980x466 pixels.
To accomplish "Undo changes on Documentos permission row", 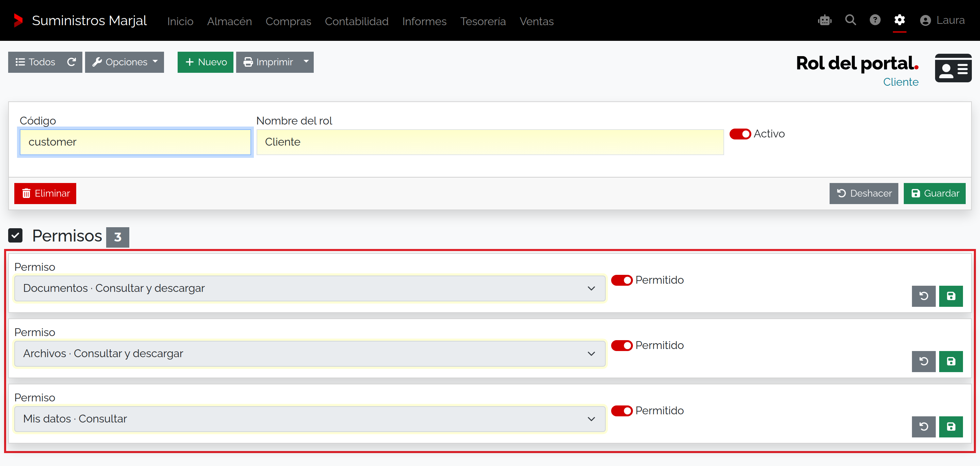I will click(923, 296).
